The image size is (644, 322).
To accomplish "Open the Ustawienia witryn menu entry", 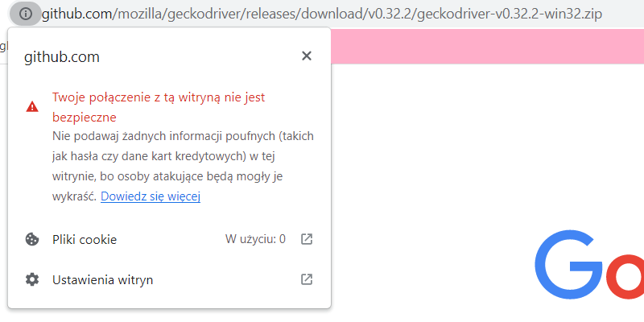I will click(x=169, y=279).
